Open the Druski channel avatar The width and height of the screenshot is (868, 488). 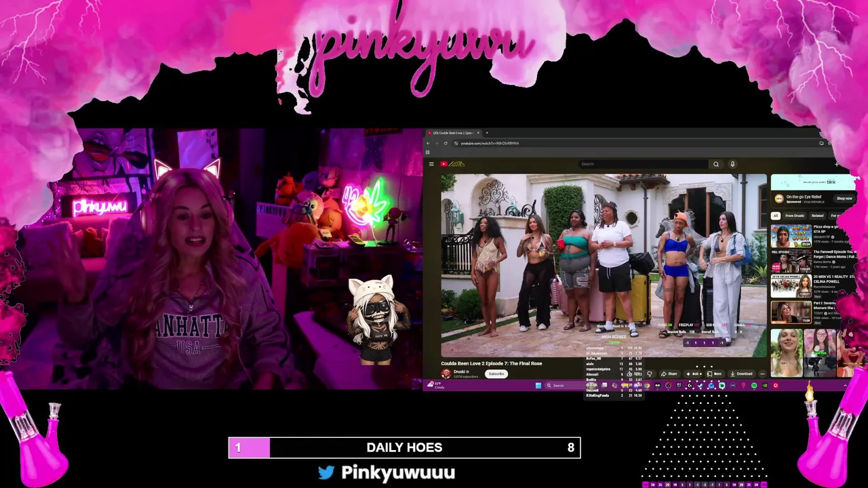(446, 373)
